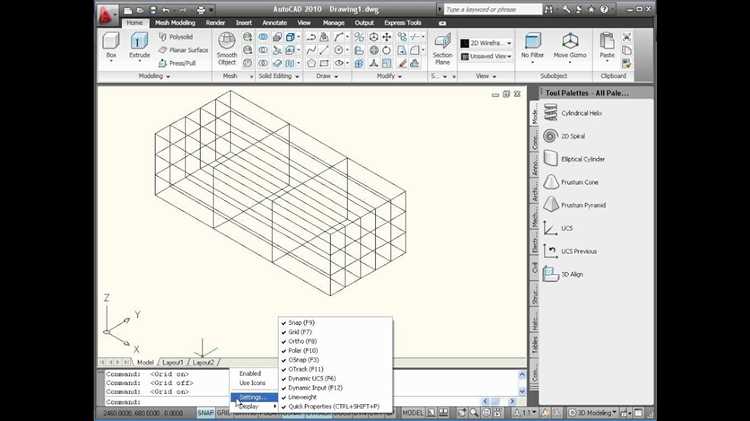
Task: Toggle Dynamic Input (F12) entry
Action: 335,388
